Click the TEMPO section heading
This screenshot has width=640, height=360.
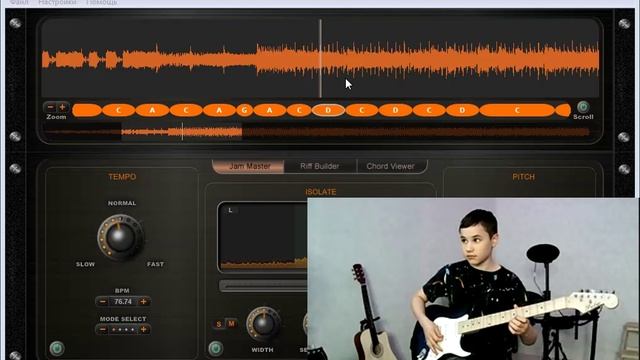point(122,177)
